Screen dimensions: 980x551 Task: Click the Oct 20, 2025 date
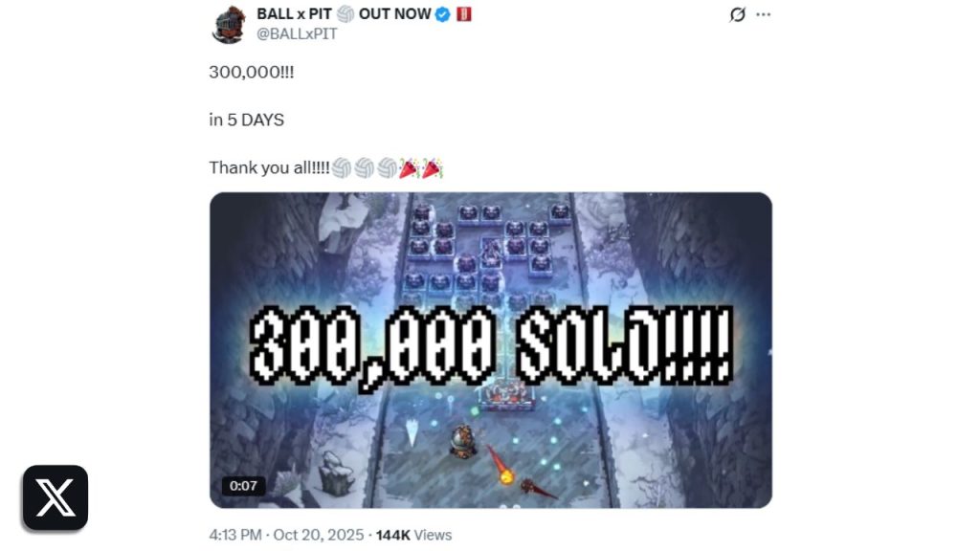point(318,536)
